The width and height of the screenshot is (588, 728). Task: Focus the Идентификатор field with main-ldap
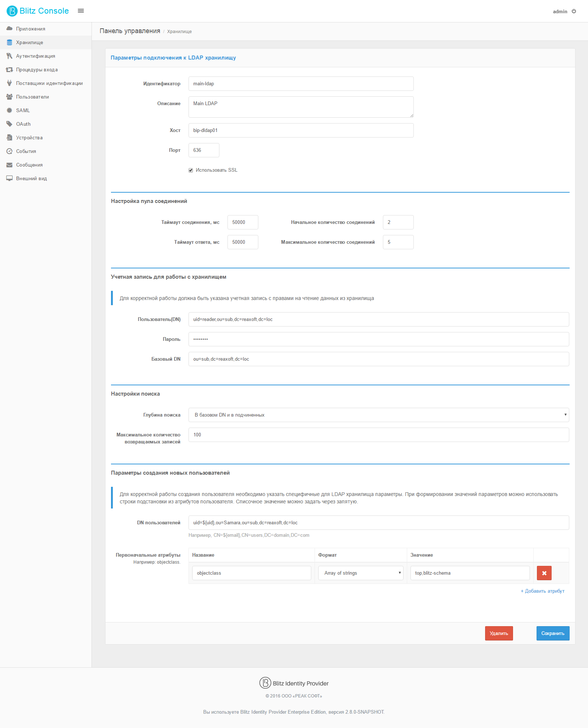[x=301, y=83]
